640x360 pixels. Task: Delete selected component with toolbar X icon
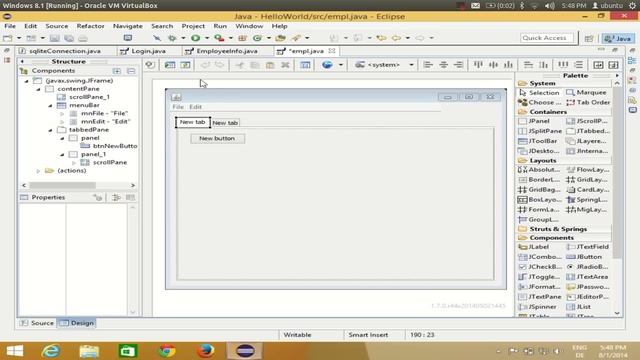click(x=285, y=65)
